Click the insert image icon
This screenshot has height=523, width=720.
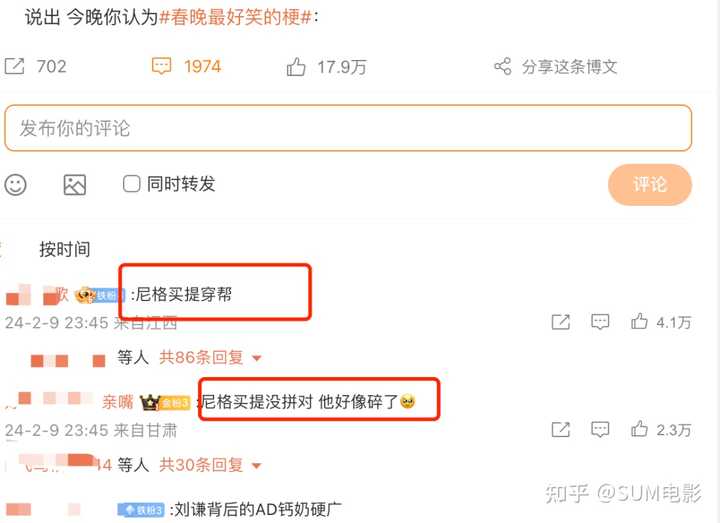tap(74, 185)
